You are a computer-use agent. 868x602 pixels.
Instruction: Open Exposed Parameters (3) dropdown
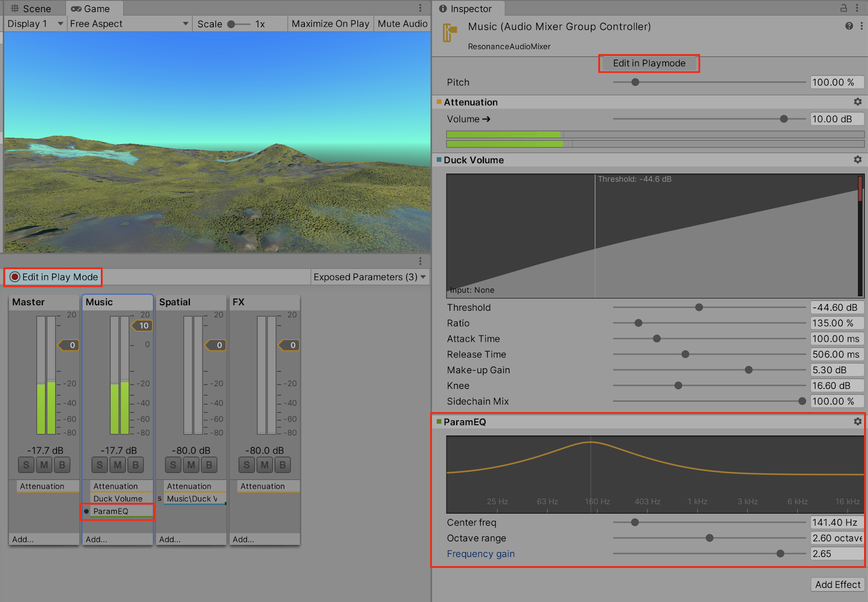click(369, 277)
